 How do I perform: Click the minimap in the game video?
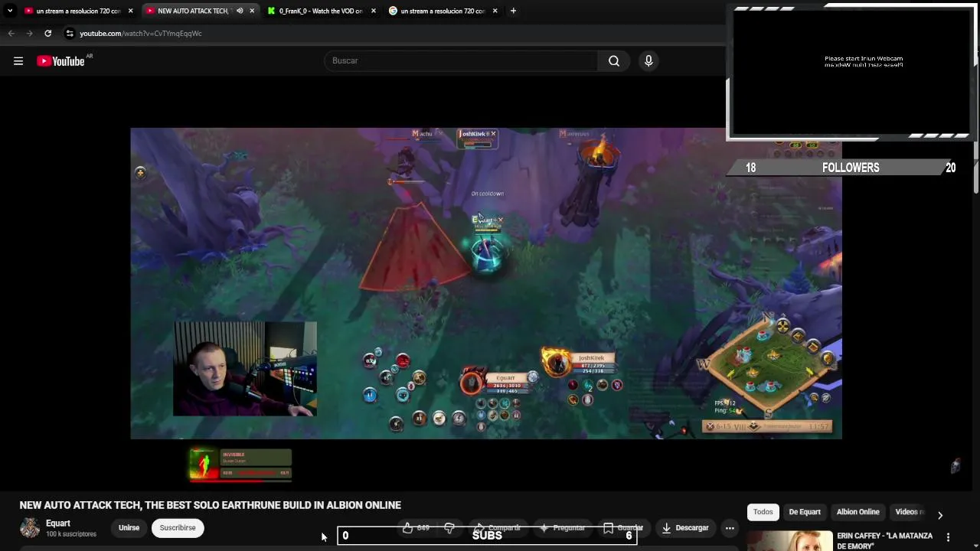tap(768, 366)
